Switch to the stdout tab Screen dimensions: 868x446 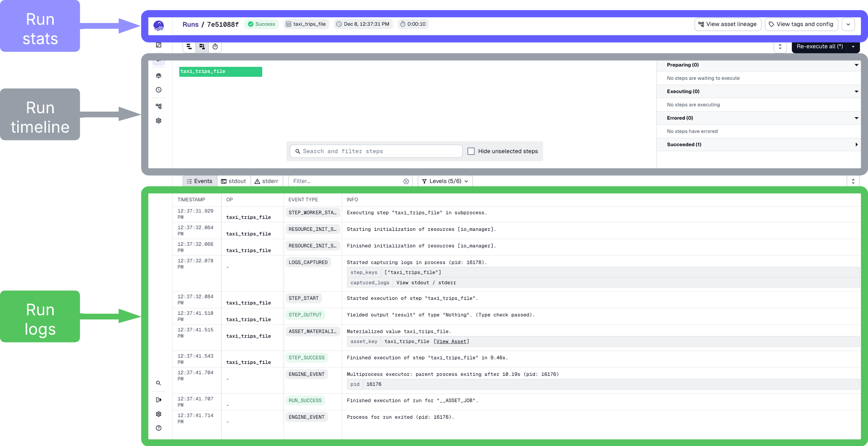pyautogui.click(x=234, y=181)
